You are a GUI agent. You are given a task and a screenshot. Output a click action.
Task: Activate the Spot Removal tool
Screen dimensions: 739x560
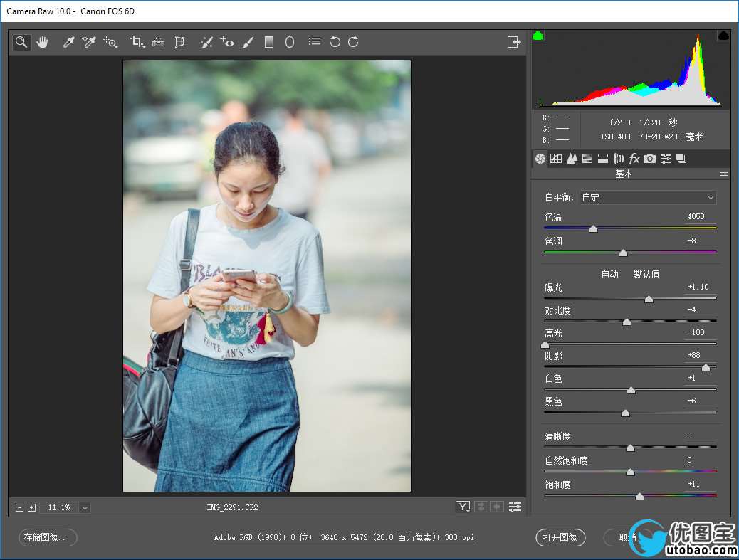pos(206,42)
